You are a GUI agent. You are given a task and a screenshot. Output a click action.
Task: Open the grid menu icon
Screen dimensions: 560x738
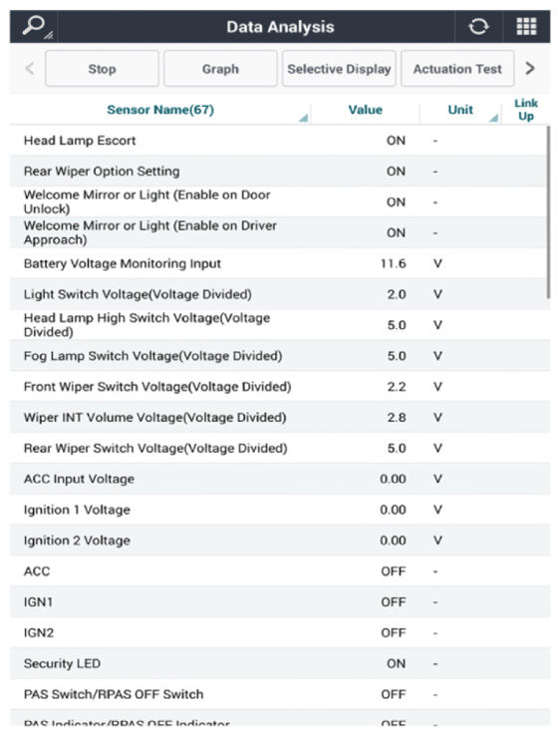click(x=526, y=26)
